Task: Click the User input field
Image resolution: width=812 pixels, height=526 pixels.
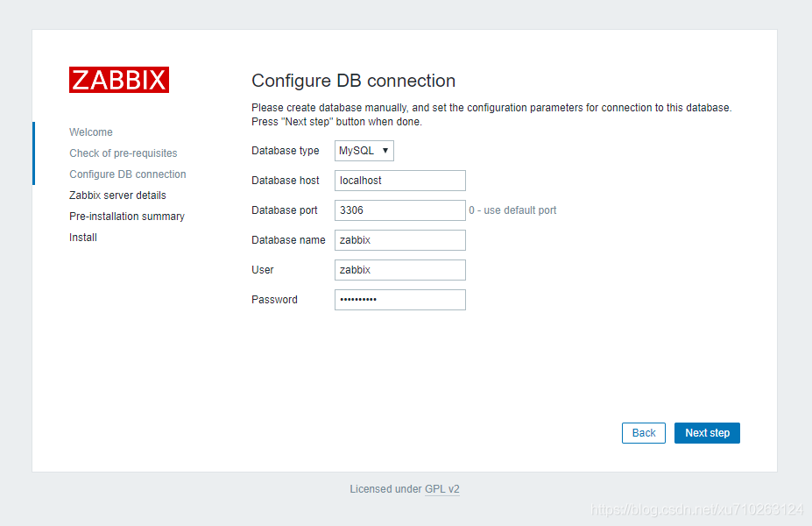Action: point(399,270)
